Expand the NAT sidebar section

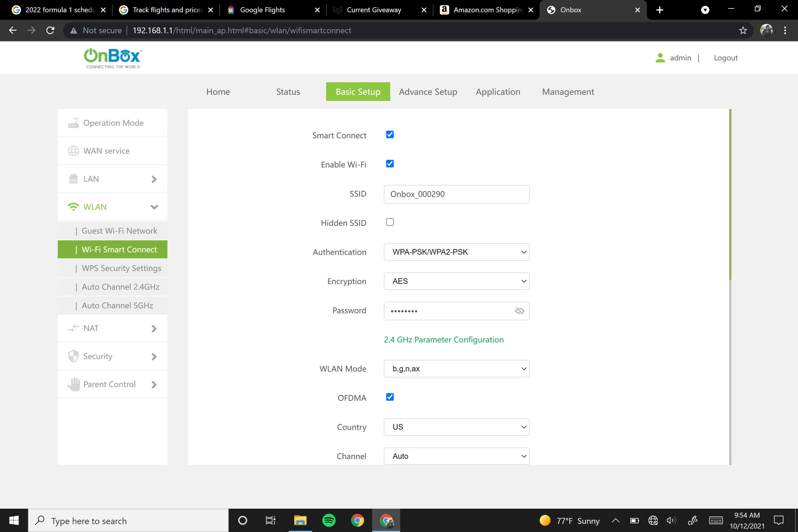[x=112, y=328]
